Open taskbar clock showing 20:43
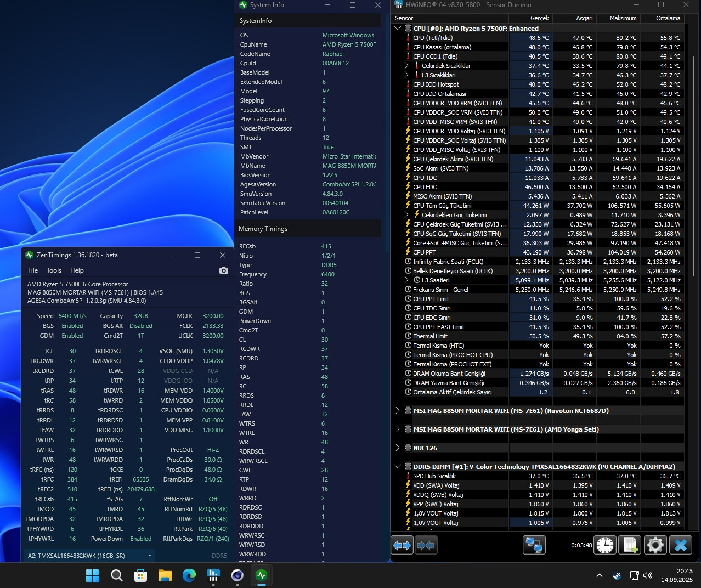This screenshot has width=701, height=588. pos(677,575)
